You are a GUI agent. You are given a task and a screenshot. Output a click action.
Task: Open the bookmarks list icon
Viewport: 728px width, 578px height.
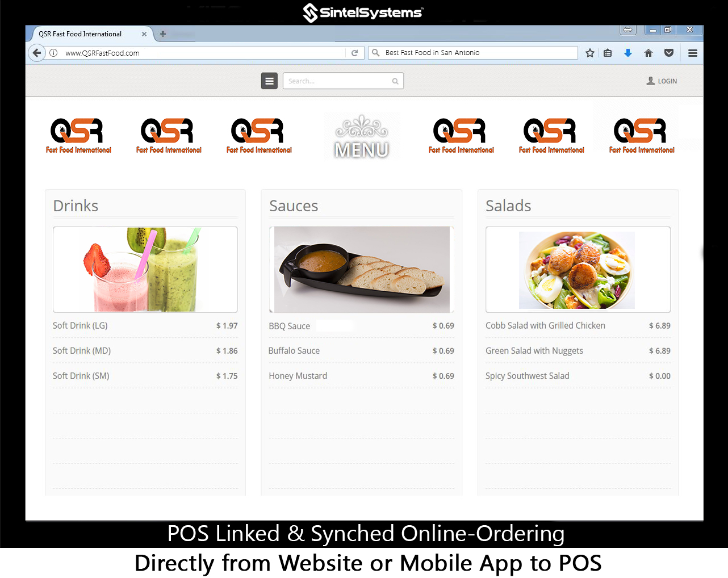pyautogui.click(x=608, y=53)
